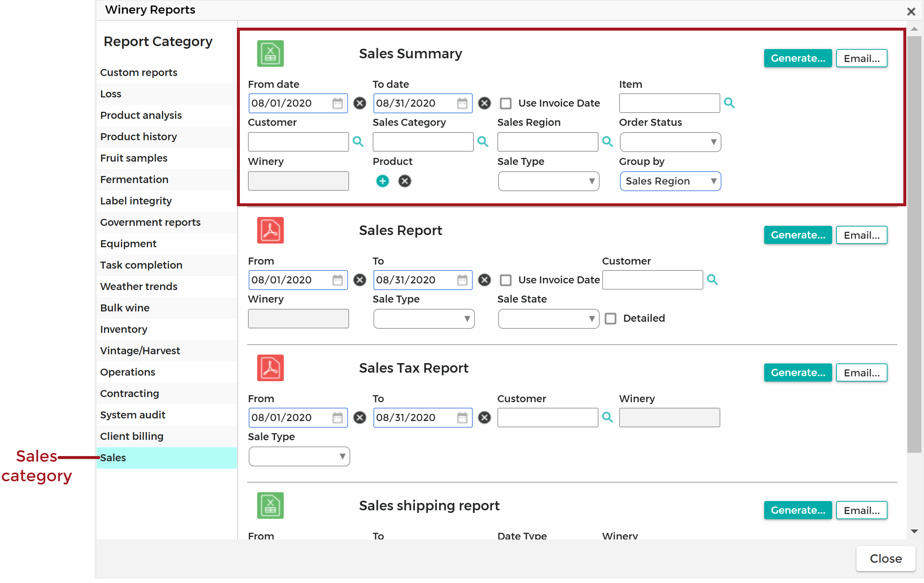This screenshot has height=583, width=924.
Task: Click the scrollbar down arrow
Action: pyautogui.click(x=914, y=531)
